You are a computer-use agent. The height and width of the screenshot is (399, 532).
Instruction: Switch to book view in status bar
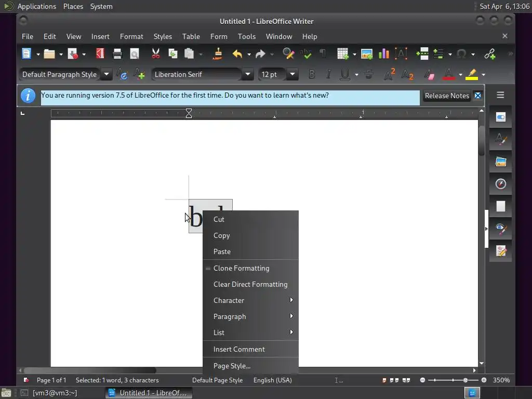pos(406,380)
